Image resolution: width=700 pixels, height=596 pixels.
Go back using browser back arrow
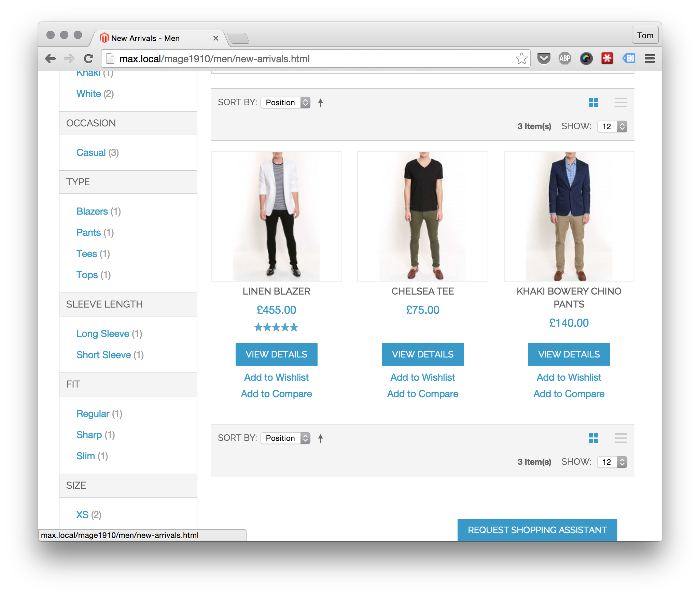coord(51,59)
